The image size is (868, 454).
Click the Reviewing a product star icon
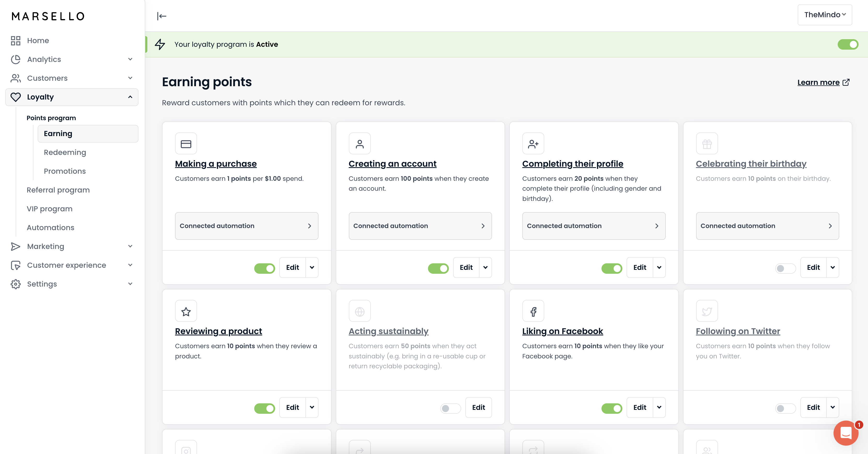click(186, 312)
